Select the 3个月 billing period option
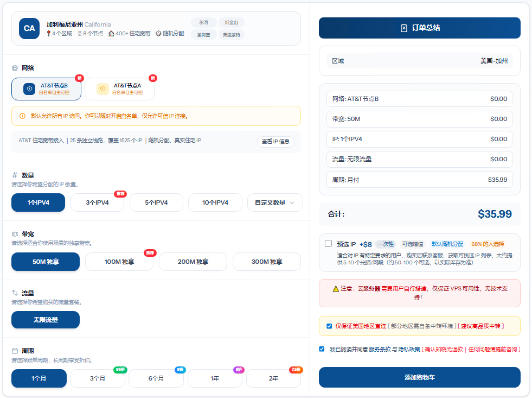532x399 pixels. tap(98, 378)
